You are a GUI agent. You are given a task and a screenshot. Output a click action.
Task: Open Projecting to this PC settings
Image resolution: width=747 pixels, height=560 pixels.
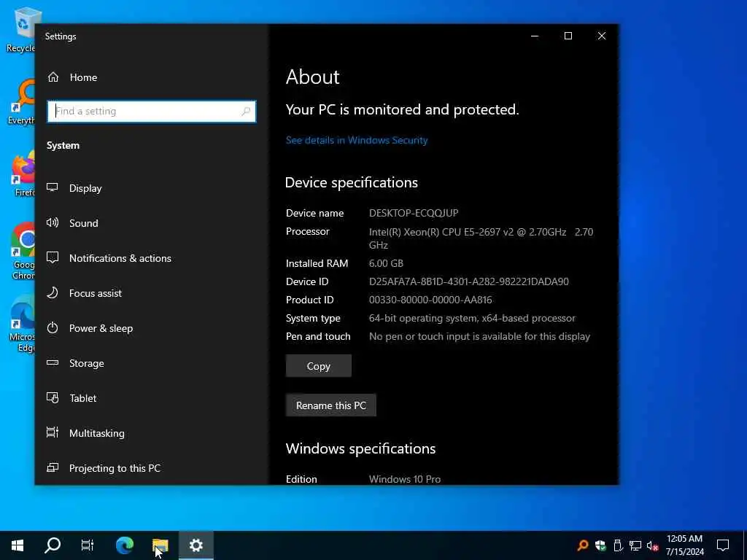pyautogui.click(x=152, y=468)
